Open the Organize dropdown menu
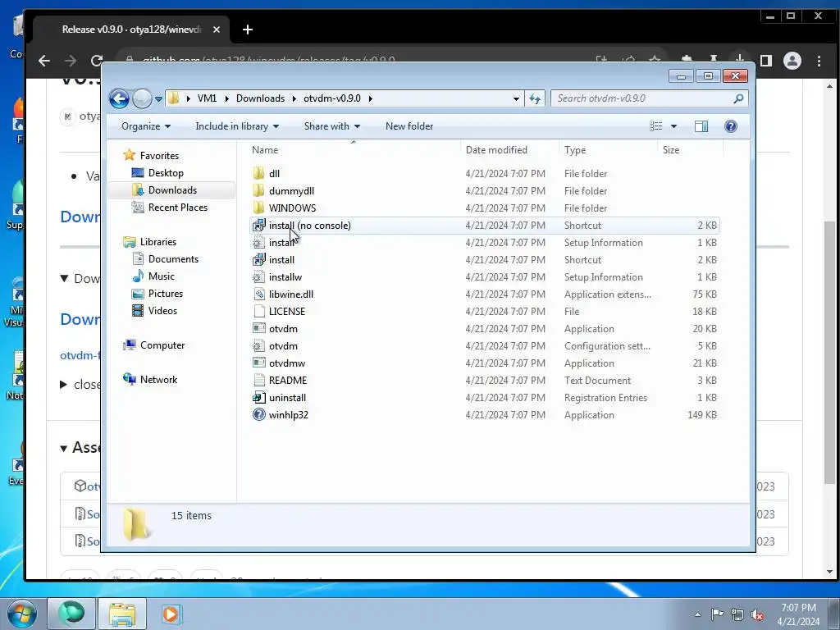 pos(146,126)
